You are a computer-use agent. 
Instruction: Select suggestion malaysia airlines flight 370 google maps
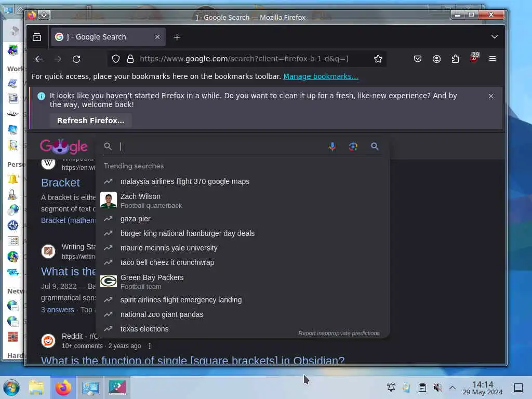click(243, 181)
